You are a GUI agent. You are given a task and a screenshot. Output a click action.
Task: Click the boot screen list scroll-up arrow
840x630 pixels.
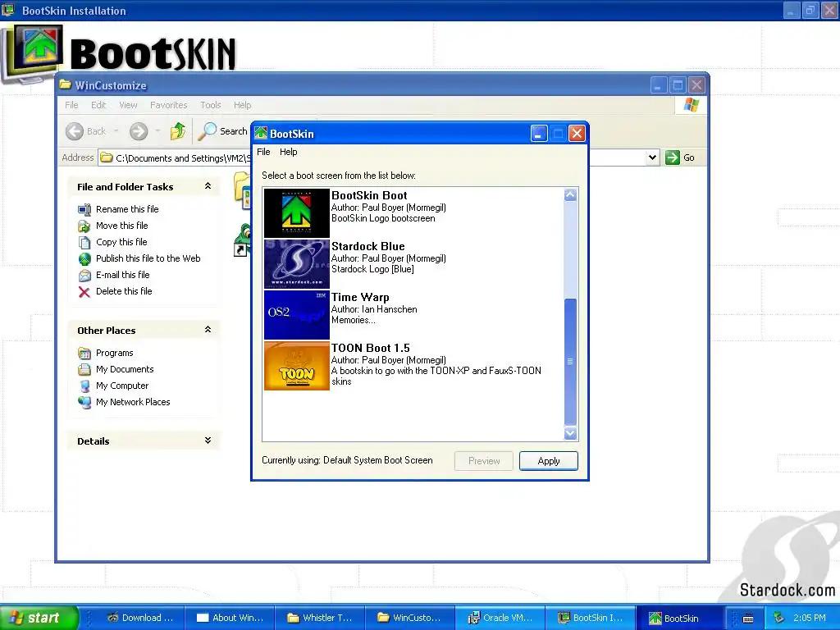(x=571, y=195)
